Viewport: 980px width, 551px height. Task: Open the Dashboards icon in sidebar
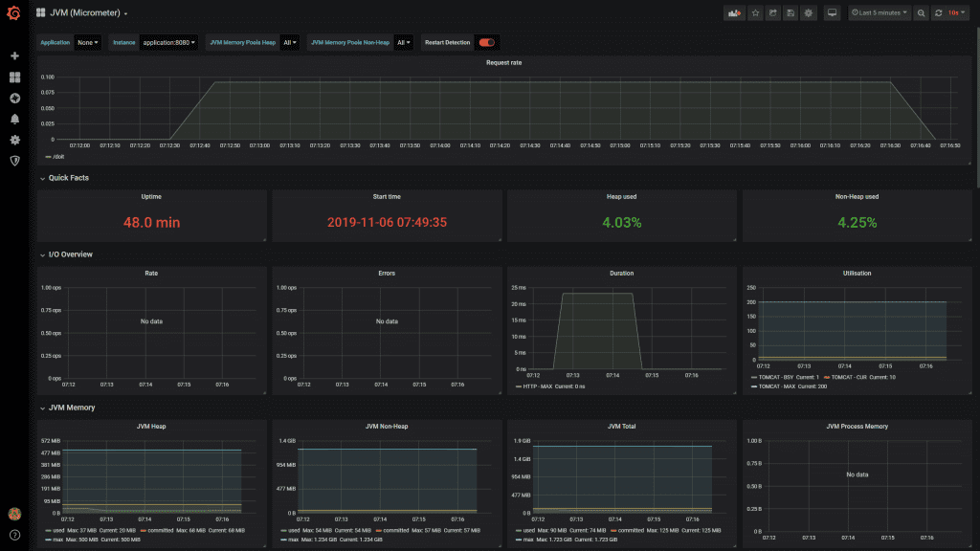click(14, 77)
